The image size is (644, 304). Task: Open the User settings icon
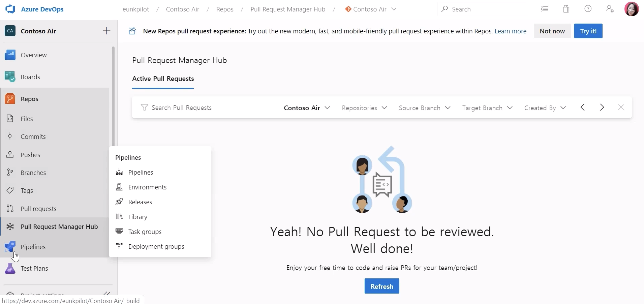[610, 9]
